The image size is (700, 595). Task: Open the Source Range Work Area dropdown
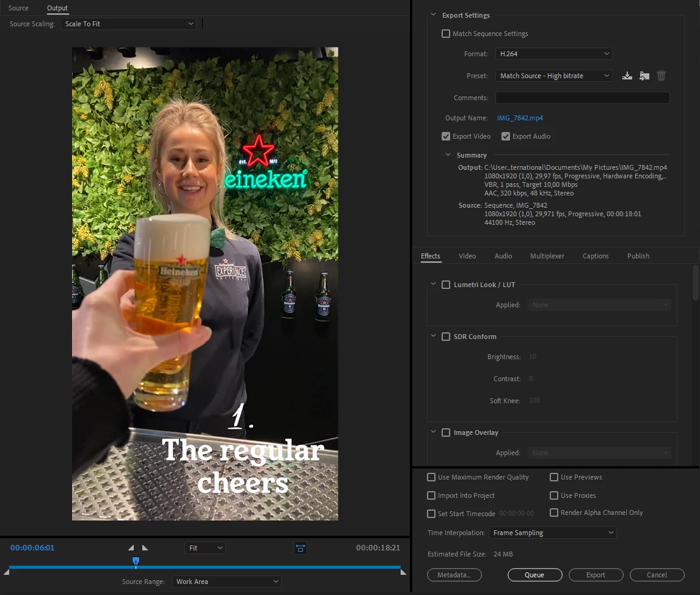(227, 581)
